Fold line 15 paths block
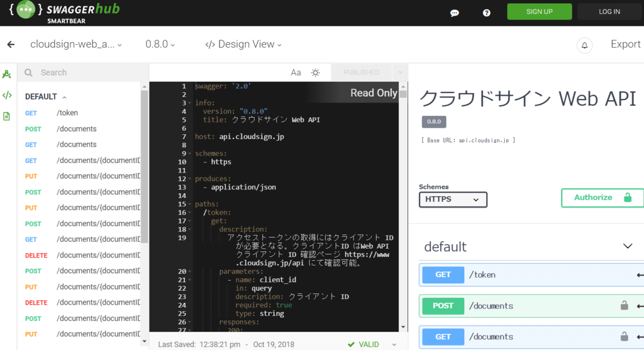This screenshot has width=644, height=350. tap(189, 205)
